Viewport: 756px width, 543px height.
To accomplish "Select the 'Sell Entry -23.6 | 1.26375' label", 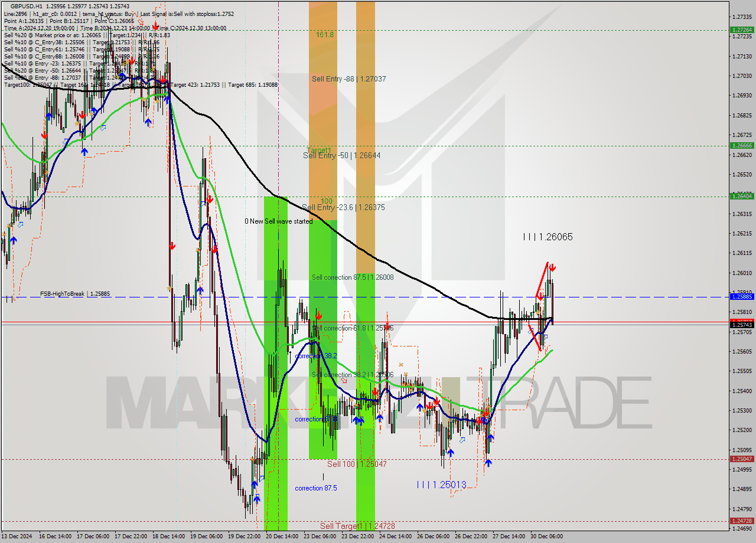I will click(343, 207).
